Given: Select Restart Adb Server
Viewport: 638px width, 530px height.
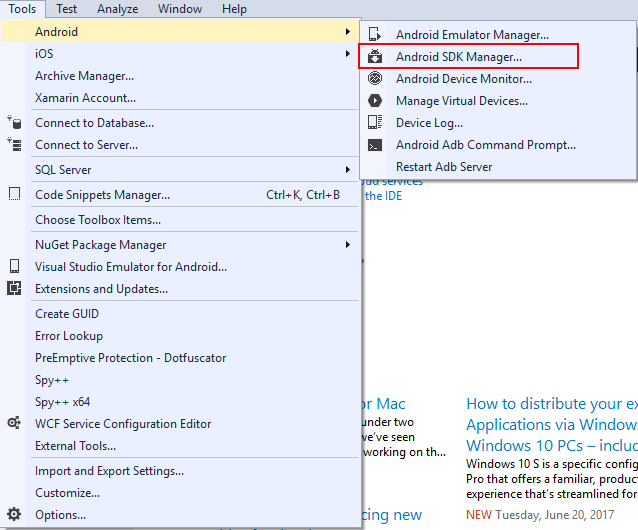Looking at the screenshot, I should [498, 166].
